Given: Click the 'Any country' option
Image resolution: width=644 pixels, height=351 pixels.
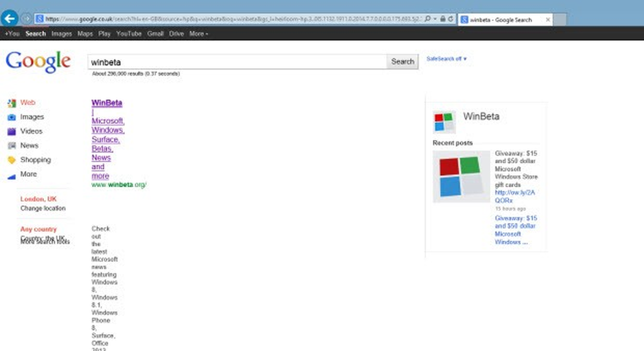Looking at the screenshot, I should (x=39, y=229).
